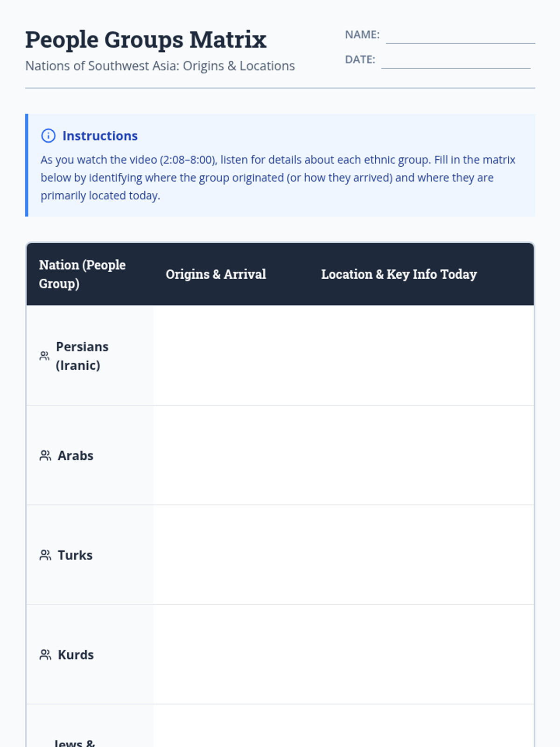This screenshot has height=747, width=560.
Task: Click the Instructions info icon
Action: click(x=48, y=136)
